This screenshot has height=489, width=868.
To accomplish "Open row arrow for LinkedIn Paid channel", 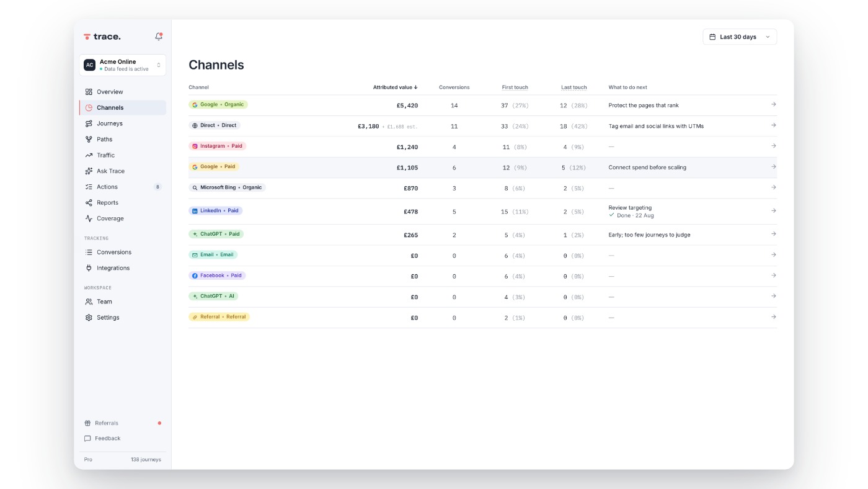I will tap(773, 211).
